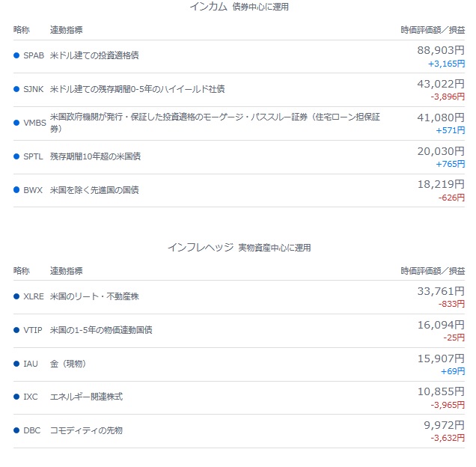The height and width of the screenshot is (467, 476).
Task: Click the SJNK loss -3,896円
Action: 448,97
